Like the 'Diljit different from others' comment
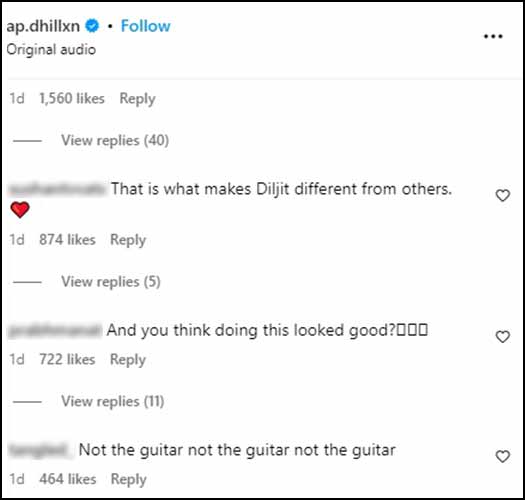 point(502,196)
